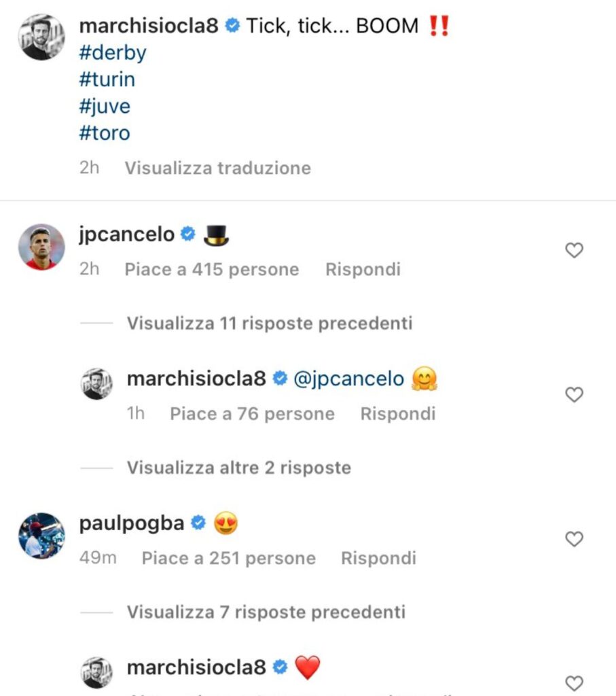Click Visualizza traduzione under the caption
Viewport: 616px width, 696px height.
pos(218,168)
